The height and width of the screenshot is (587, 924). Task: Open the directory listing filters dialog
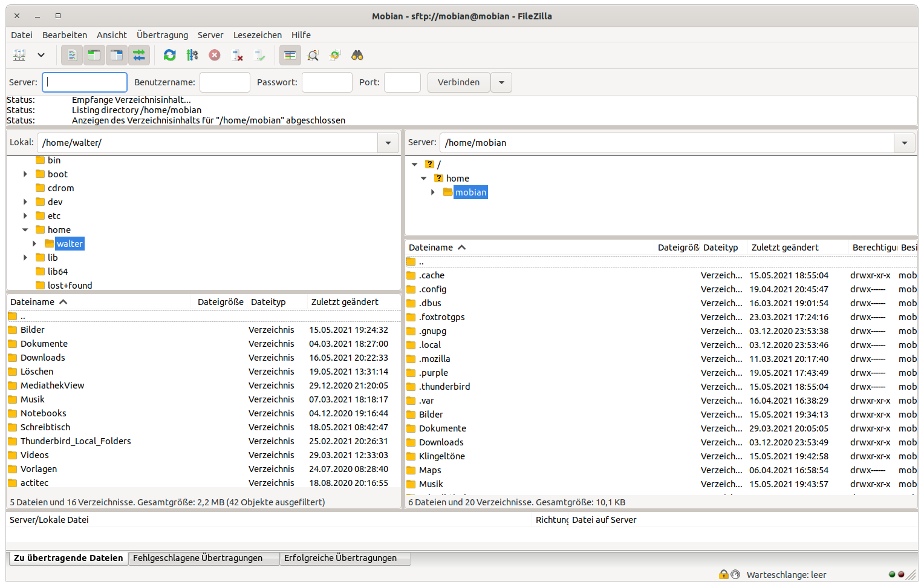[290, 55]
